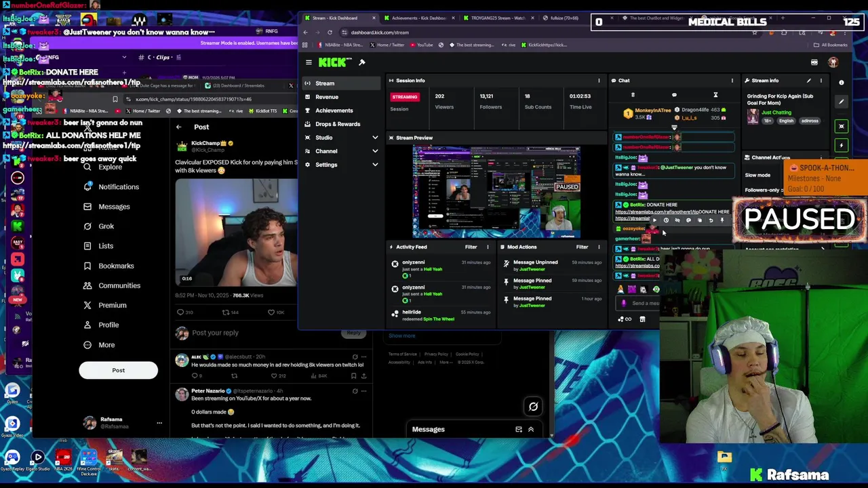Open the Kick profile avatar menu
Image resolution: width=868 pixels, height=488 pixels.
pos(833,62)
